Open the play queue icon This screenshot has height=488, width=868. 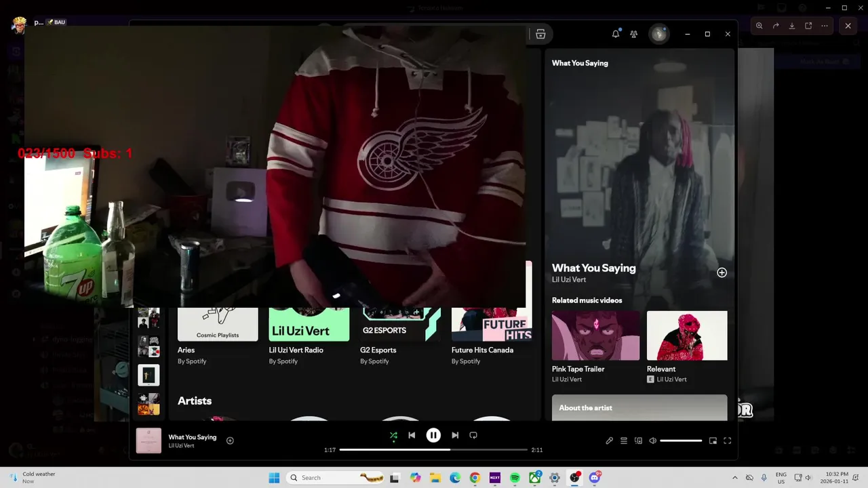(x=624, y=441)
